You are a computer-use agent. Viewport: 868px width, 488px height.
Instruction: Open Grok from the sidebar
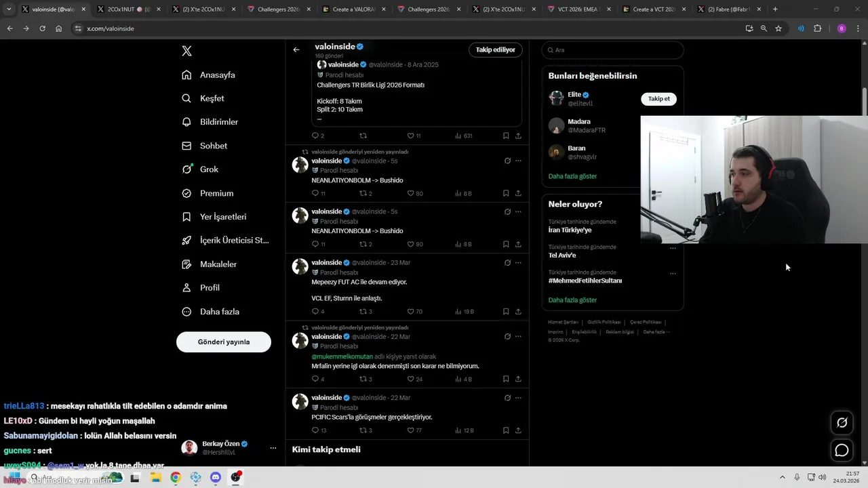[200, 169]
